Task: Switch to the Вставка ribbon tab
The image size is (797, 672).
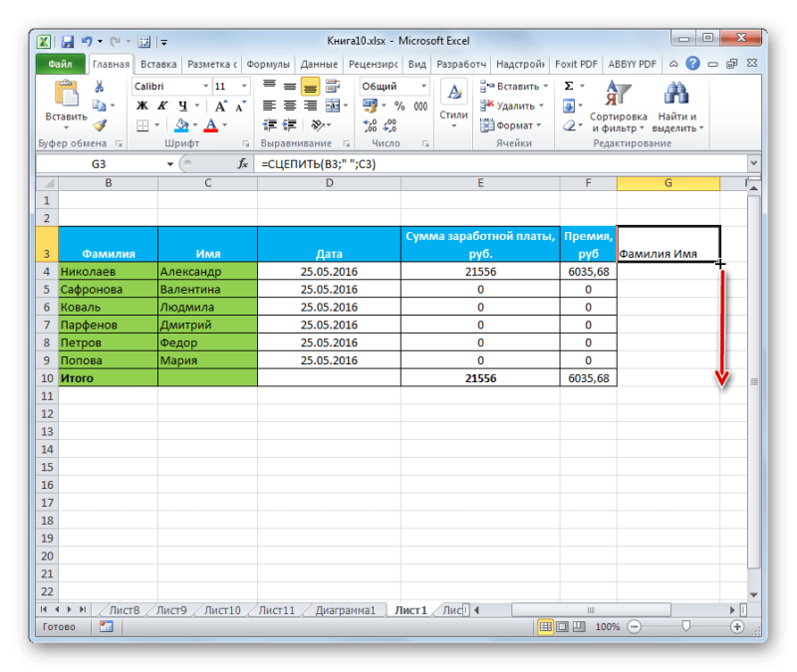Action: 158,64
